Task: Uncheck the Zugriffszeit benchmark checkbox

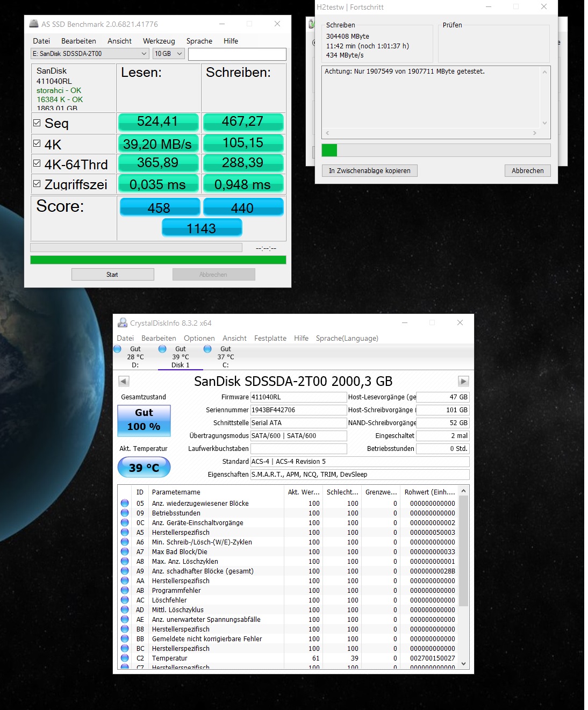Action: [x=37, y=183]
